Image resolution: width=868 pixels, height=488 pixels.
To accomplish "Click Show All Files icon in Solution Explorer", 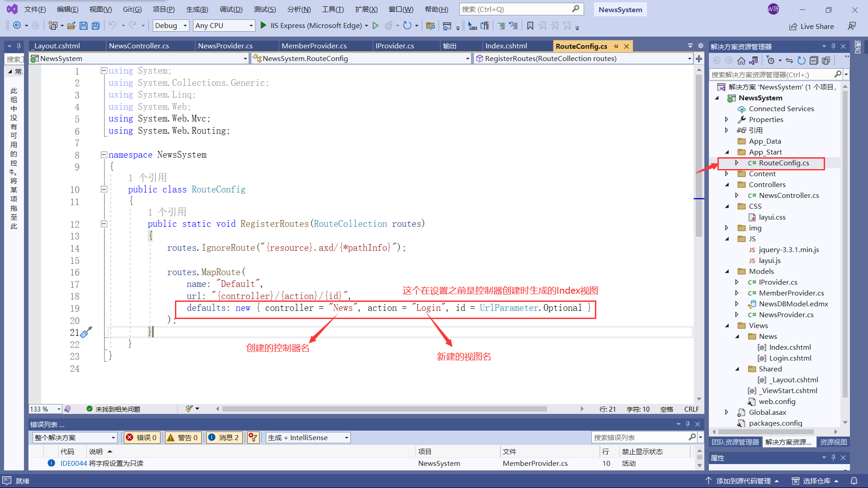I will (x=826, y=61).
